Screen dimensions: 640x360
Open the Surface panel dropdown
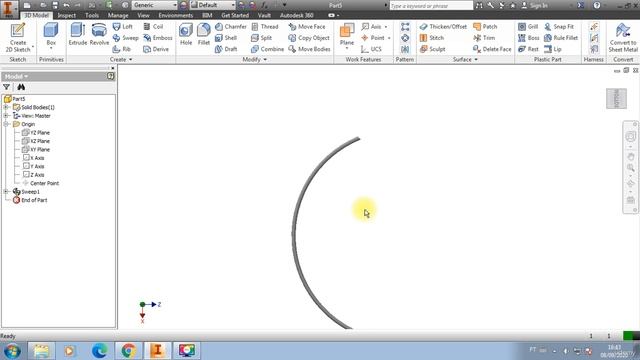coord(465,60)
